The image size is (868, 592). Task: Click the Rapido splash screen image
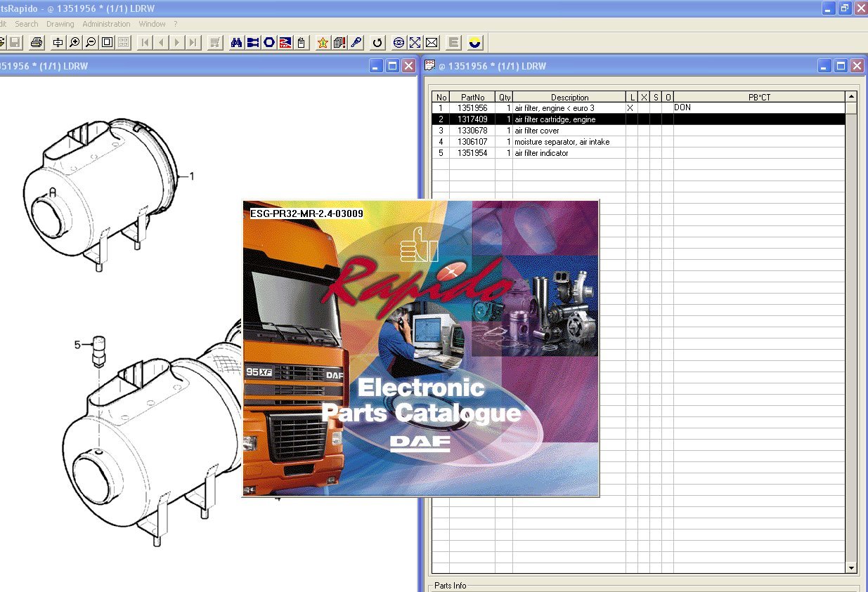point(420,348)
